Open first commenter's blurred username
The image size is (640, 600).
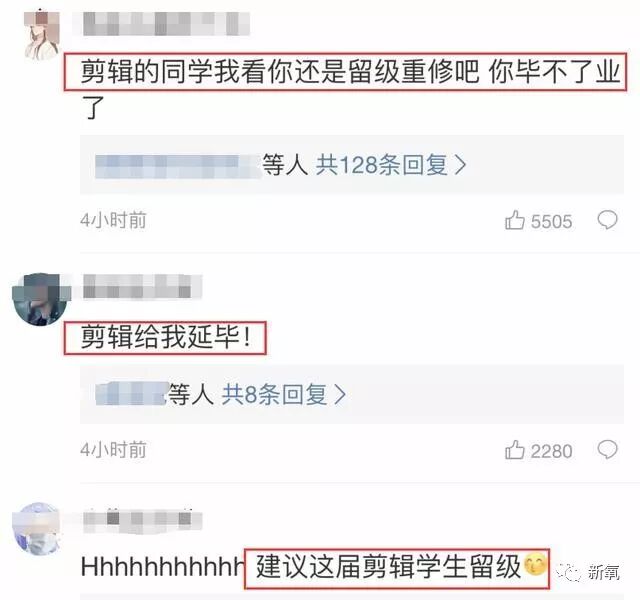click(167, 24)
